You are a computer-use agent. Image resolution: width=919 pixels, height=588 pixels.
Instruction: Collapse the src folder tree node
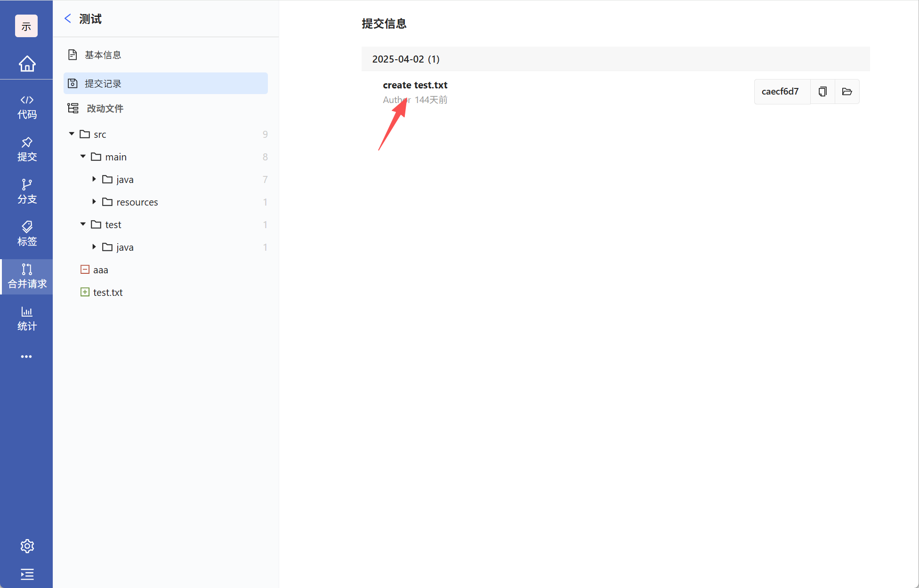tap(72, 134)
